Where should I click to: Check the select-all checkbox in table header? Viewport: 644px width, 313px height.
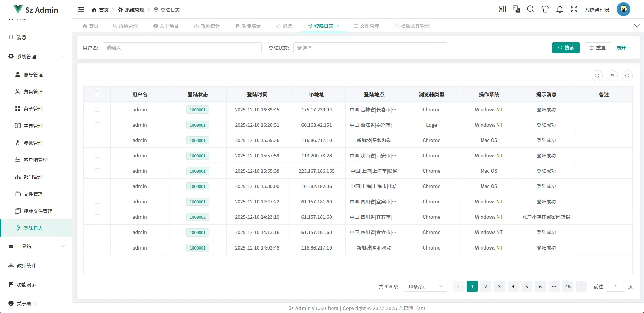(x=97, y=94)
